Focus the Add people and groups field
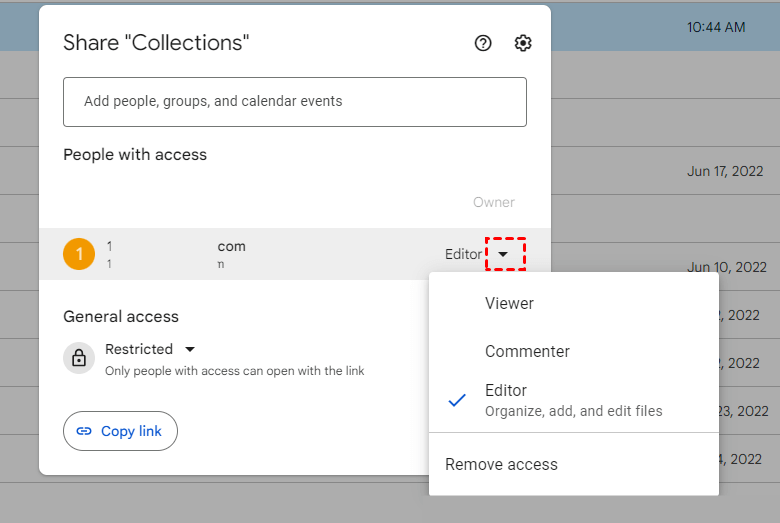Image resolution: width=780 pixels, height=523 pixels. [294, 101]
